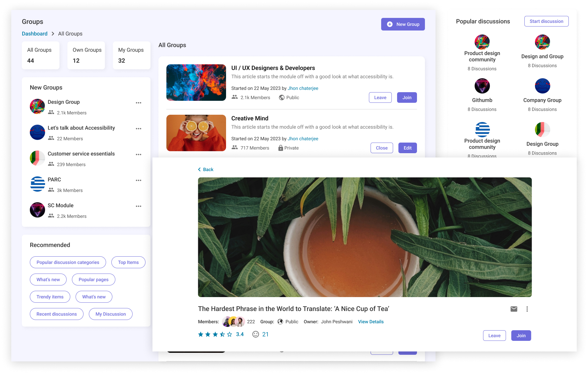The height and width of the screenshot is (374, 588).
Task: Click the envelope mail icon beside article title
Action: [x=514, y=309]
